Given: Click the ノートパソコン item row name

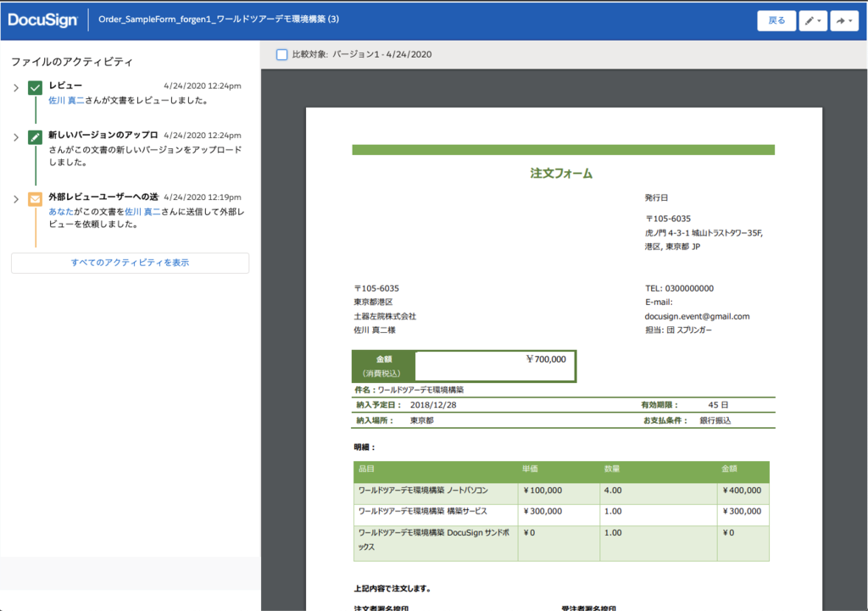Looking at the screenshot, I should [424, 491].
